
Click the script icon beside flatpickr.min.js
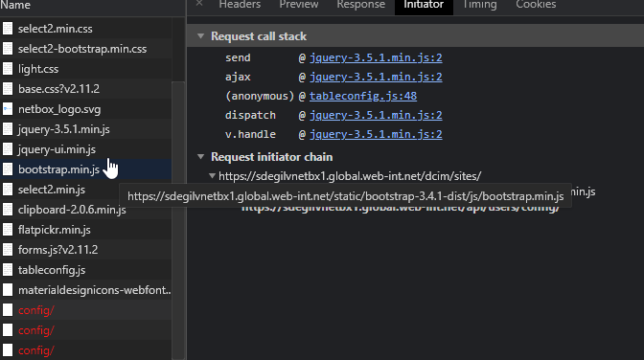pos(8,230)
